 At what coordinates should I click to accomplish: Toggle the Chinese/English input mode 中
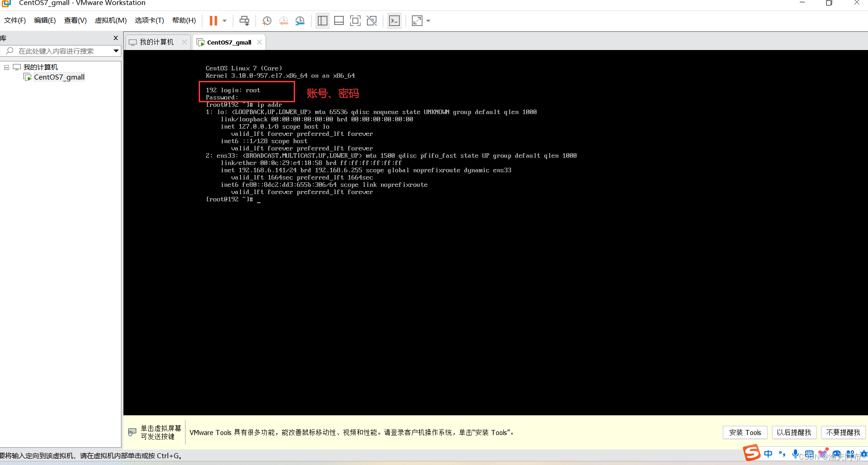[768, 454]
